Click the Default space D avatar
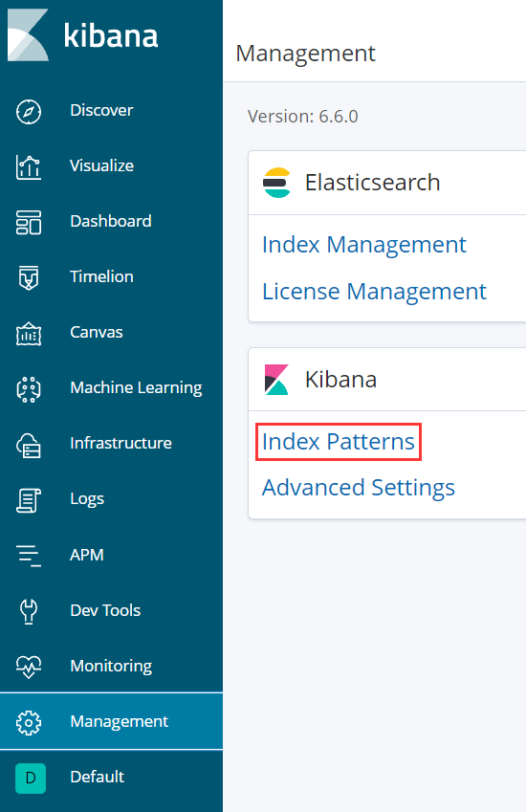This screenshot has height=812, width=526. point(31,778)
